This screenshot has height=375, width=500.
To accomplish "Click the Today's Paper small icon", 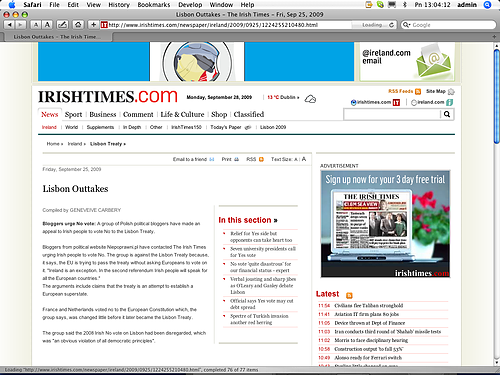I will point(248,127).
